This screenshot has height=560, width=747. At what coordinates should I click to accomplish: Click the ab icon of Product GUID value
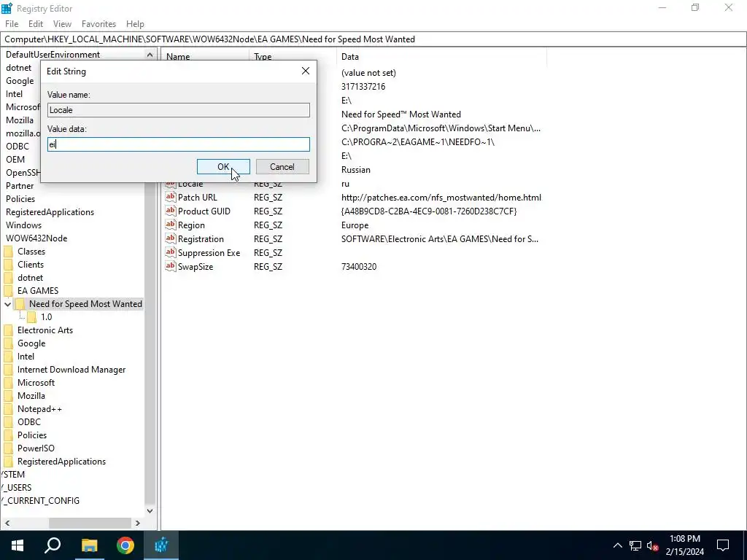[x=171, y=211]
